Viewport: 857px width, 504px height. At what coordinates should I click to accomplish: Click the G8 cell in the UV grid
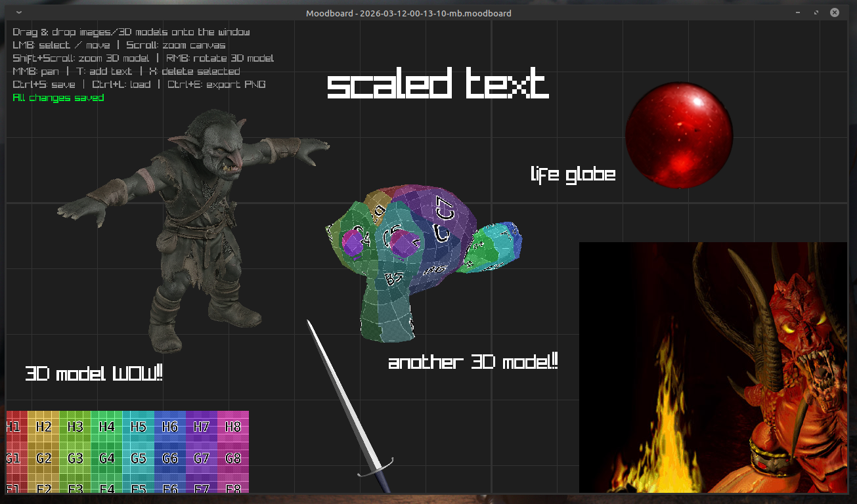pos(233,458)
